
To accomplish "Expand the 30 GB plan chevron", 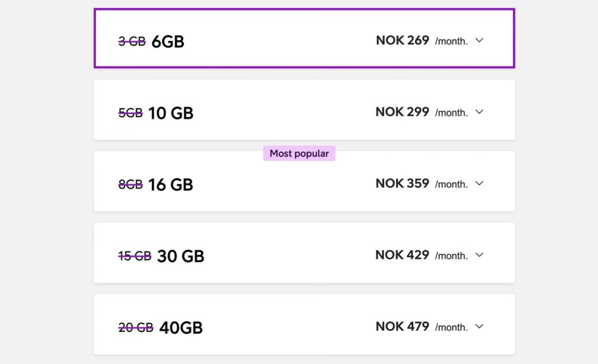I will coord(479,255).
